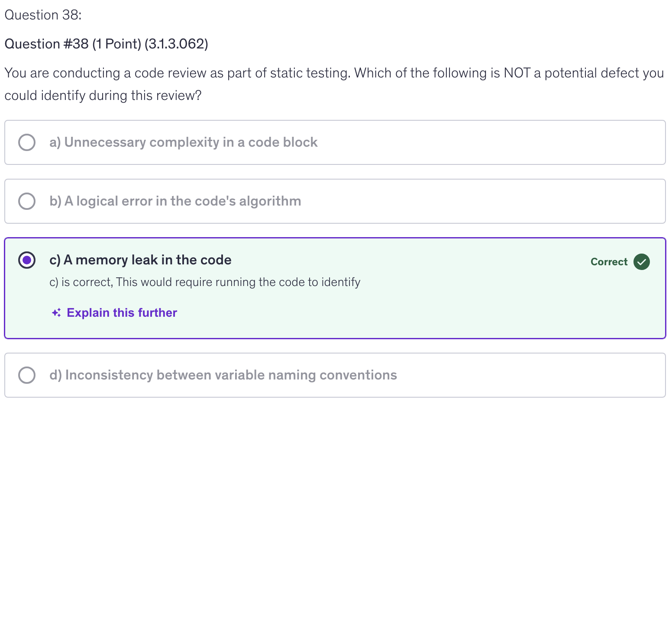
Task: Choose answer 'Inconsistency between variable naming conventions'
Action: (x=223, y=375)
